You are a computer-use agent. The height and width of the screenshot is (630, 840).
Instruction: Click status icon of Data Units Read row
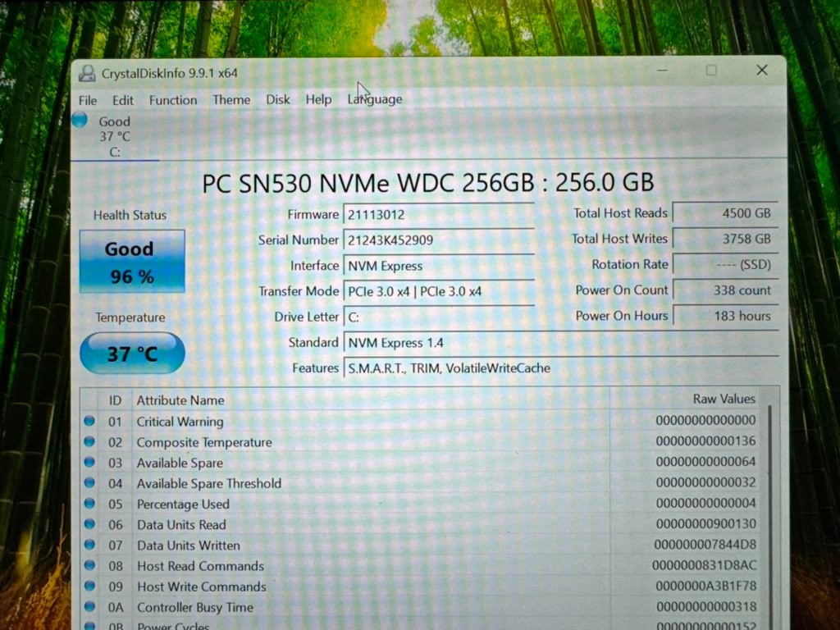[x=89, y=524]
